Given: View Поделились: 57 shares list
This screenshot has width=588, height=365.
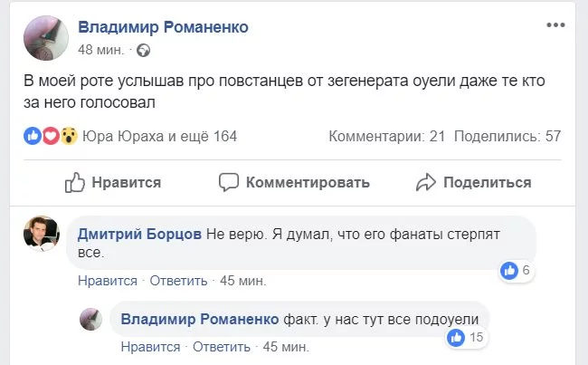Looking at the screenshot, I should (x=507, y=136).
